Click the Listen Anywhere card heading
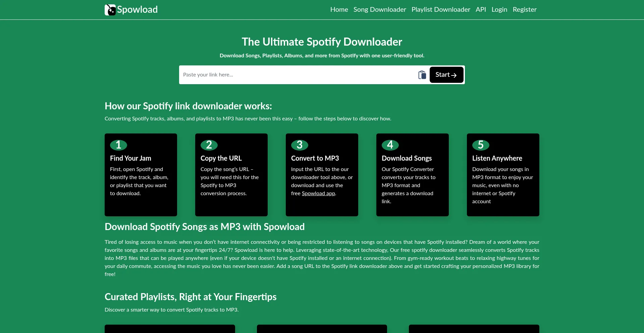644x333 pixels. point(497,158)
